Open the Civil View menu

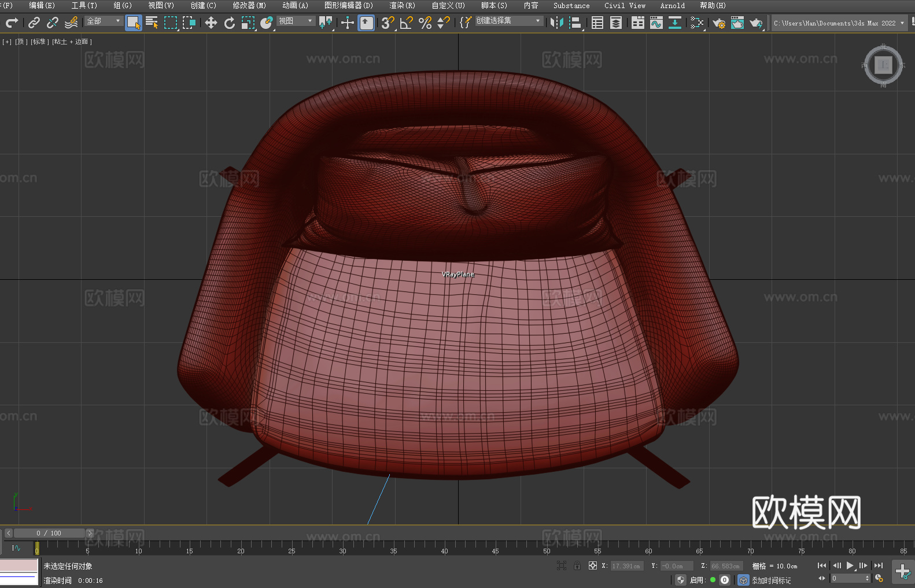[x=625, y=6]
